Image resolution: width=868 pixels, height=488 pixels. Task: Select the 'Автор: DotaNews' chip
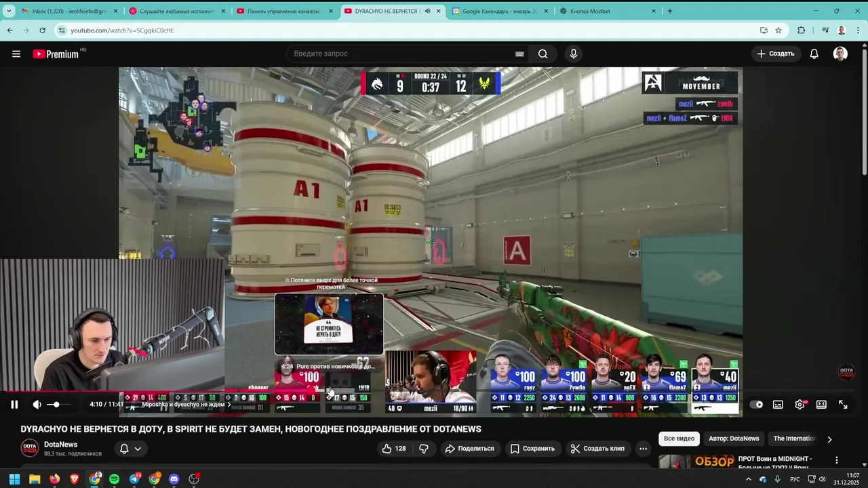pyautogui.click(x=734, y=439)
